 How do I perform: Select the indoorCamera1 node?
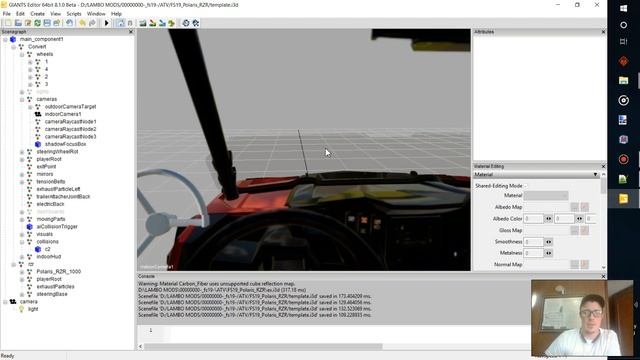pos(63,114)
